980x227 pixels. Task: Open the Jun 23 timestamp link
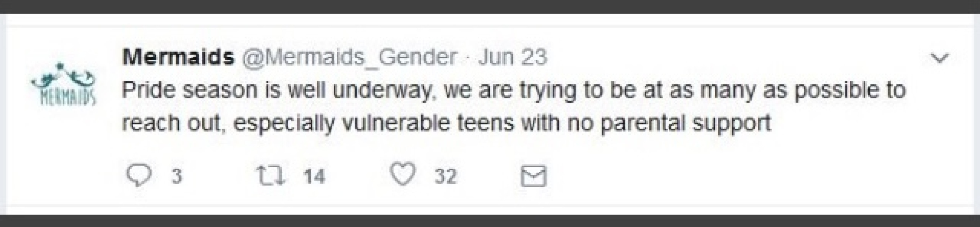click(512, 58)
